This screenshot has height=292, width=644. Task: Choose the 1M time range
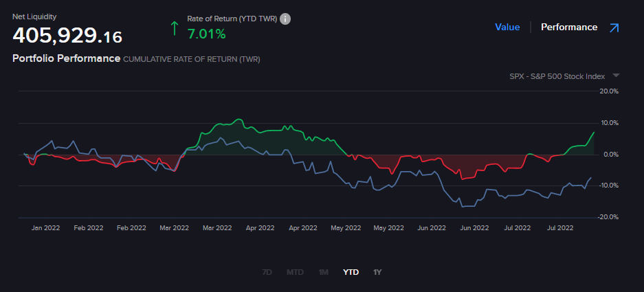point(323,272)
